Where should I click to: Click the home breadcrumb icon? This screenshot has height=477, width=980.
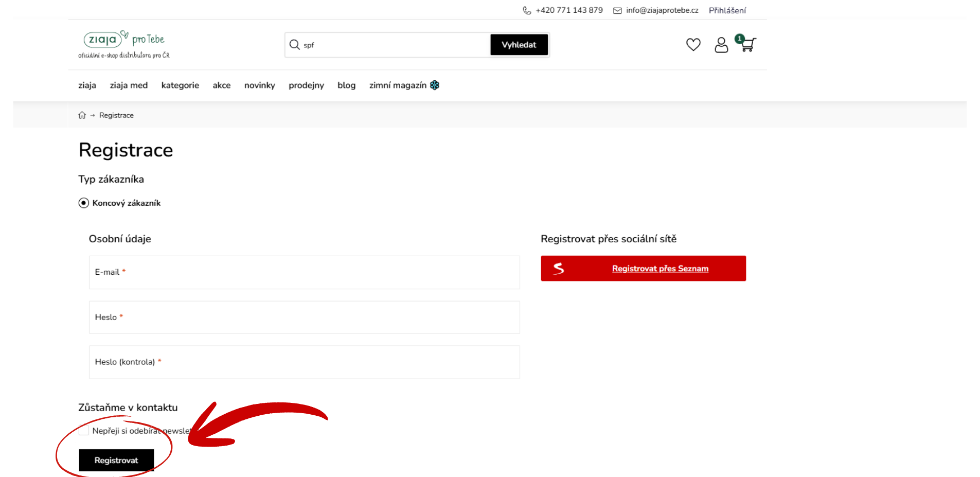(x=82, y=115)
